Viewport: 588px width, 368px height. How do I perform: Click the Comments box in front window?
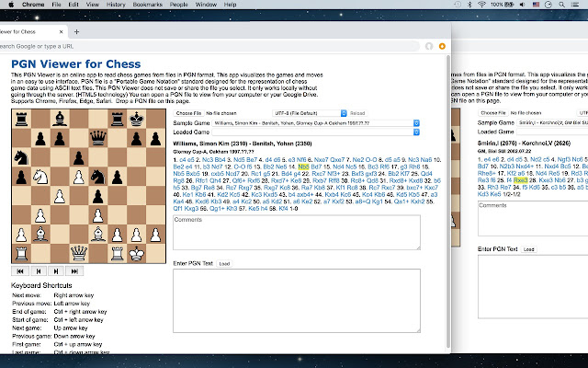click(297, 233)
